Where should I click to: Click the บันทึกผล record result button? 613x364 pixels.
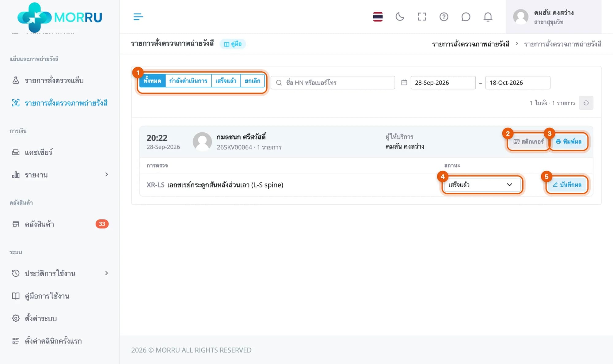567,185
